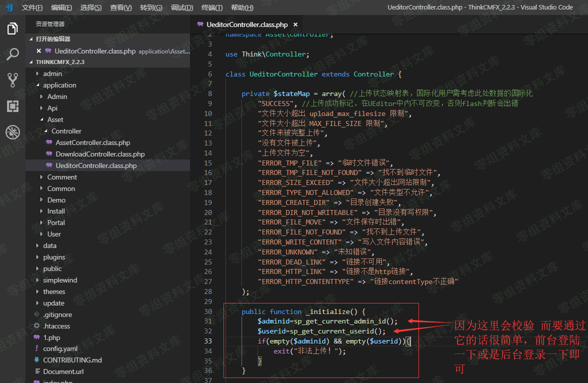Collapse the Controller folder

click(x=66, y=131)
